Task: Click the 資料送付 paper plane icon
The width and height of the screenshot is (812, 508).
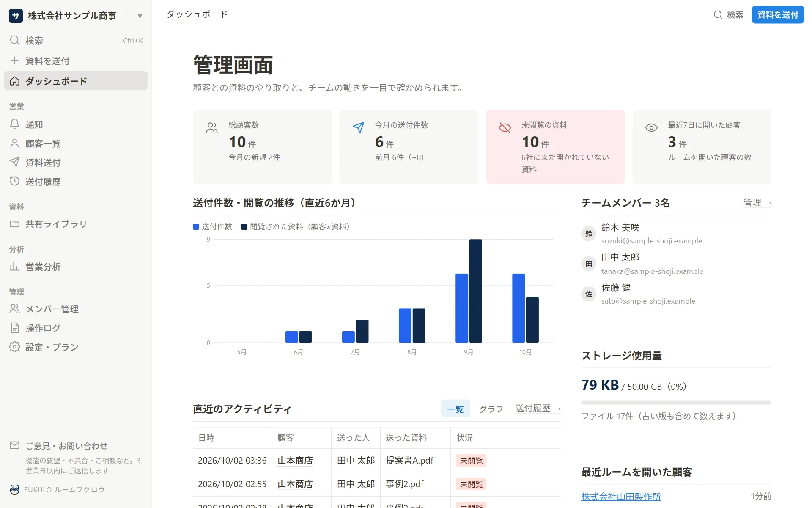Action: (x=15, y=162)
